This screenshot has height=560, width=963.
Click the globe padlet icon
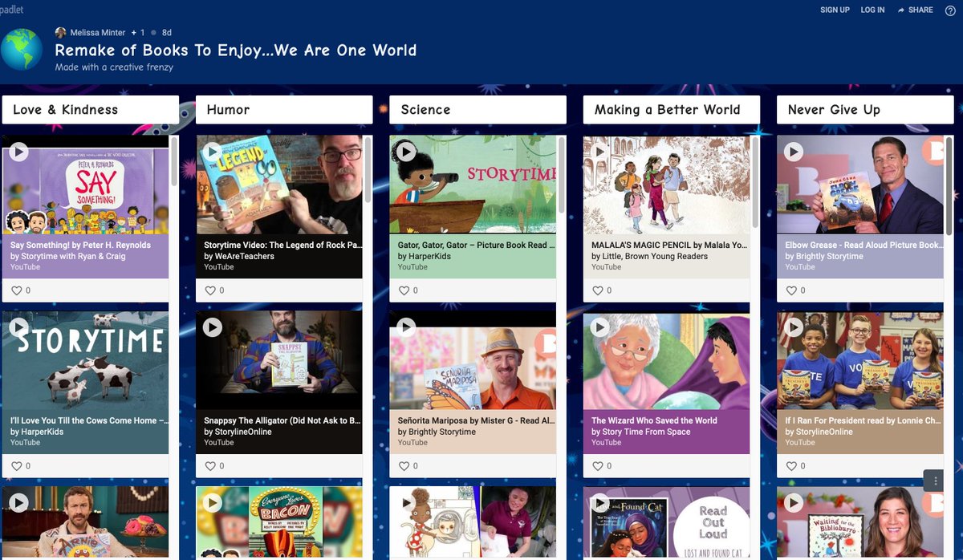[x=22, y=50]
